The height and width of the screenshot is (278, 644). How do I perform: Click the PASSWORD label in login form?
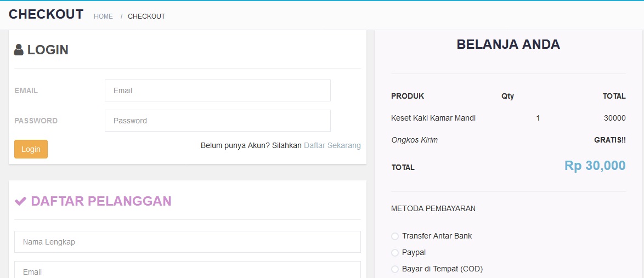click(x=36, y=121)
